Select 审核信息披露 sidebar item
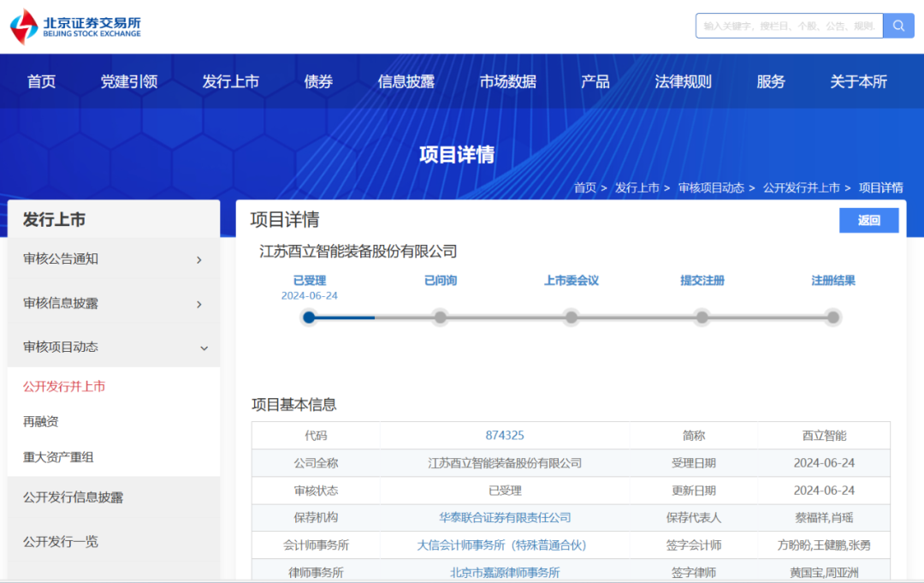This screenshot has height=583, width=924. pos(114,303)
